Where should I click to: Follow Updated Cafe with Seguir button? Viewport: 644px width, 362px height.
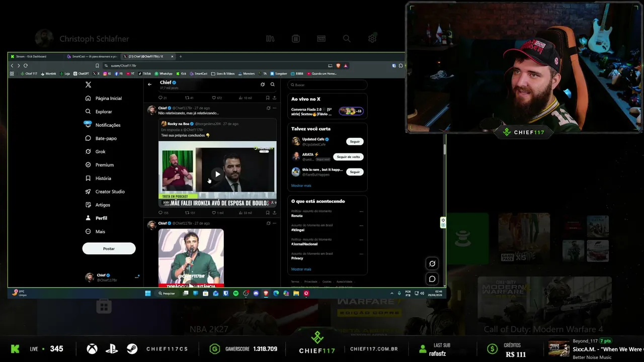pos(355,142)
